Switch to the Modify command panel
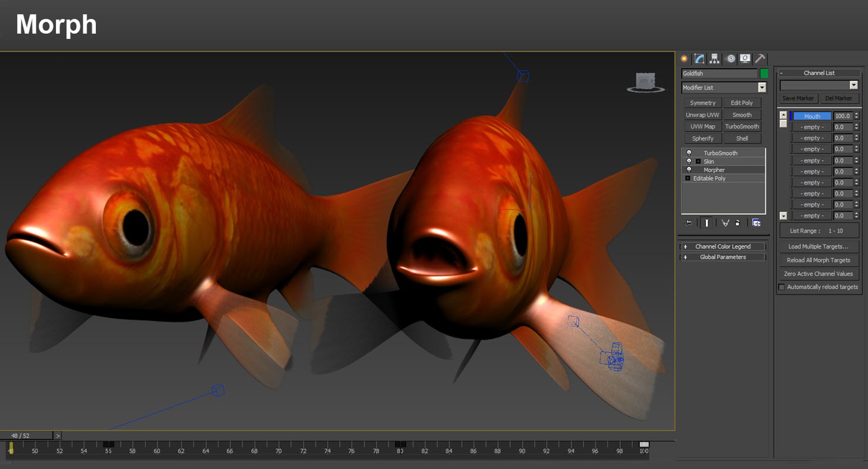 (x=699, y=59)
